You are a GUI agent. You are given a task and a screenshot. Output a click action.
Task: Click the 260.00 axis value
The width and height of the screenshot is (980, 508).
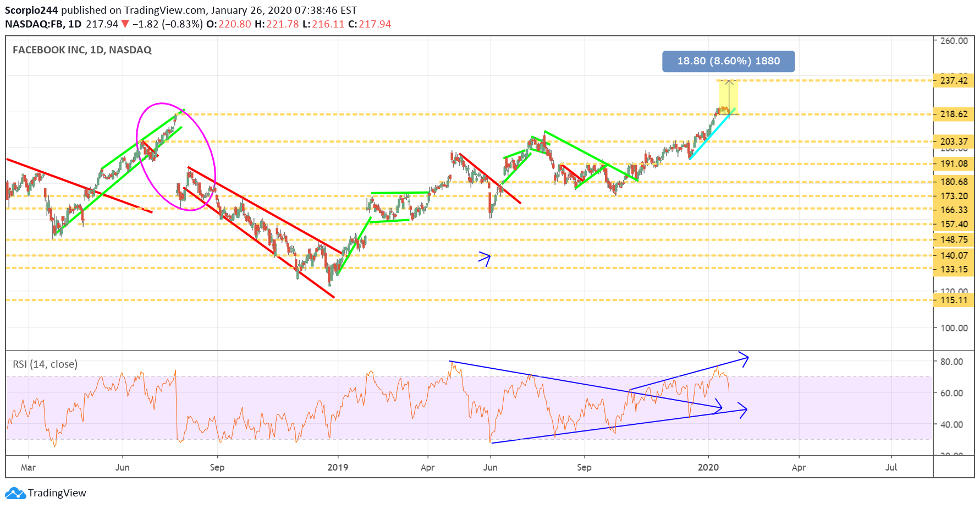pos(954,41)
